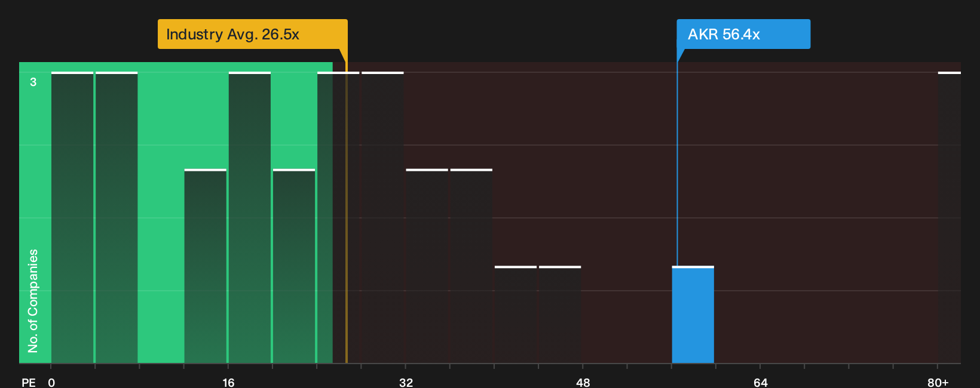The width and height of the screenshot is (980, 388).
Task: Click the Industry Avg. 26.5x yellow label
Action: tap(252, 34)
